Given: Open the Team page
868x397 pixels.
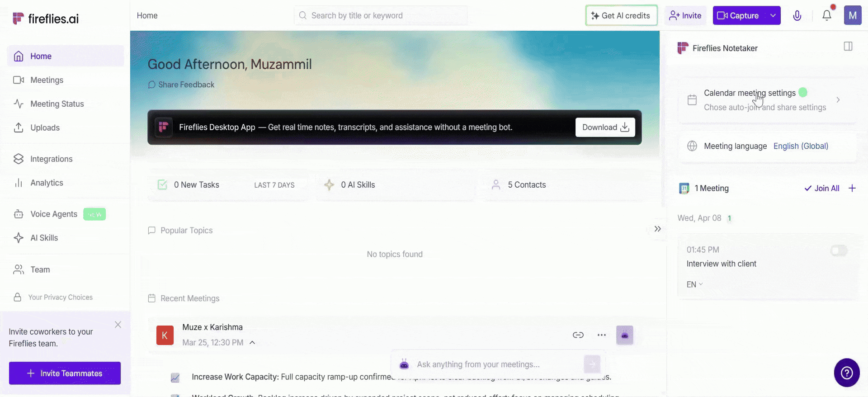Looking at the screenshot, I should tap(66, 269).
